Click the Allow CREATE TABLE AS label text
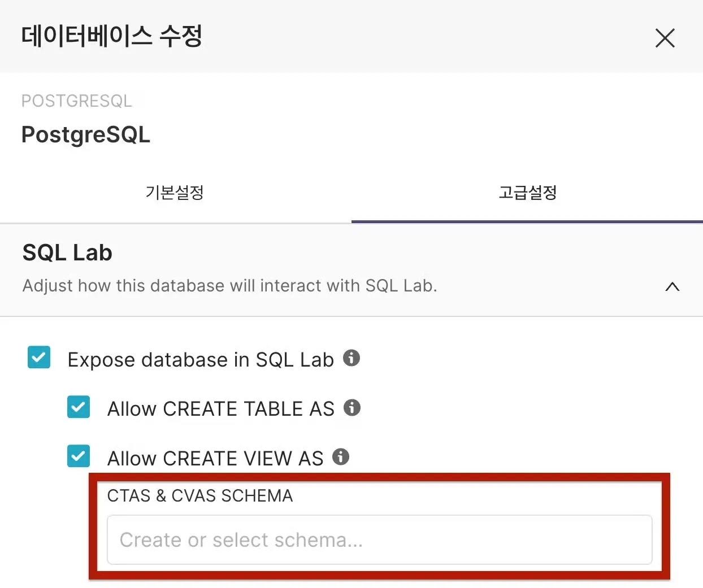The height and width of the screenshot is (588, 703). [x=221, y=409]
